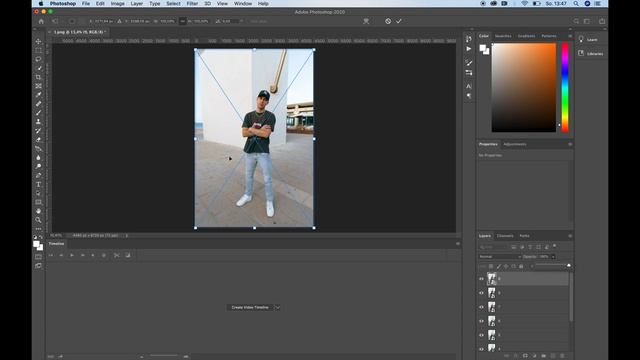Screen dimensions: 640x360
Task: Select the Brush tool
Action: pos(38,113)
